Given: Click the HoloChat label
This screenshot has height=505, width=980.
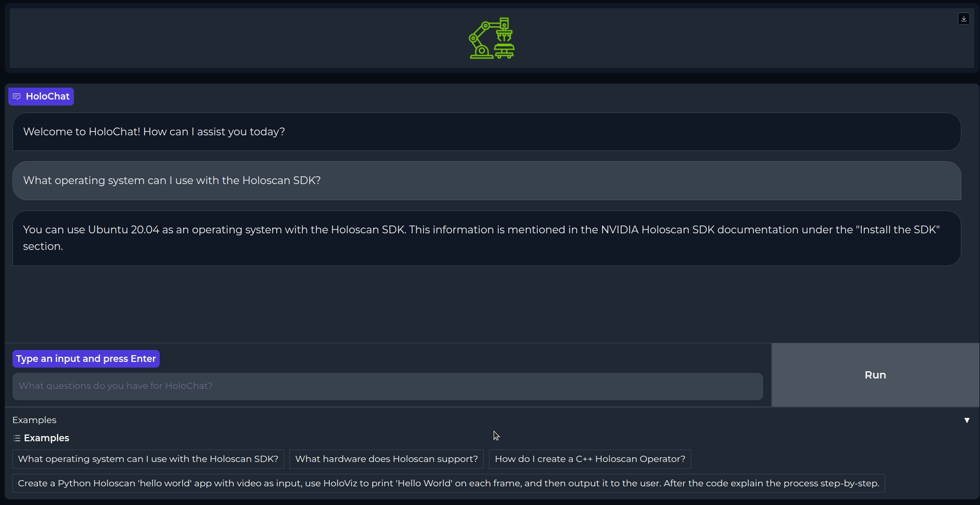Looking at the screenshot, I should pyautogui.click(x=41, y=96).
